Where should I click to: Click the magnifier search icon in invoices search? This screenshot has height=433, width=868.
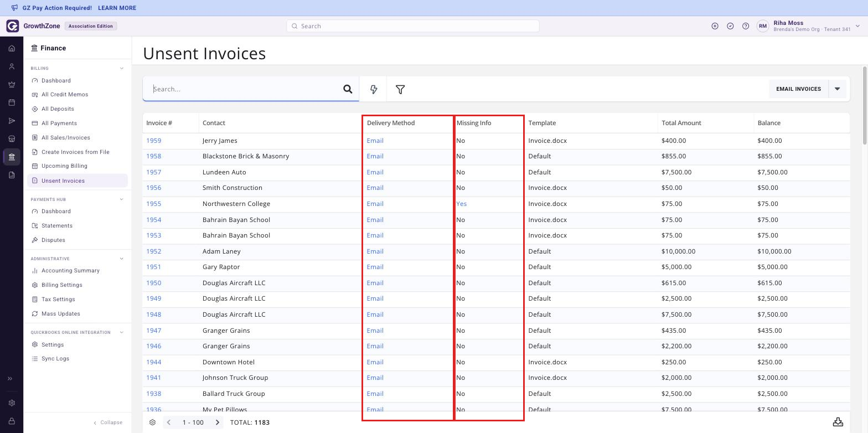click(348, 89)
